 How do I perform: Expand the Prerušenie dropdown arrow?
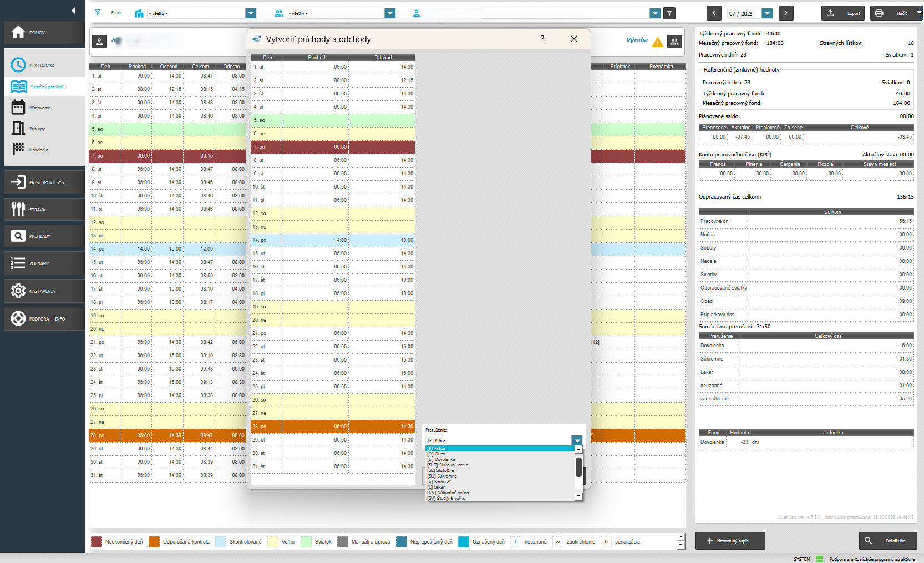point(577,440)
